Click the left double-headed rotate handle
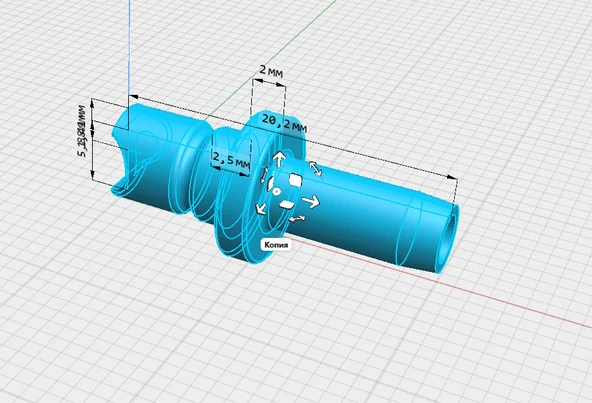Image resolution: width=592 pixels, height=403 pixels. click(x=264, y=176)
